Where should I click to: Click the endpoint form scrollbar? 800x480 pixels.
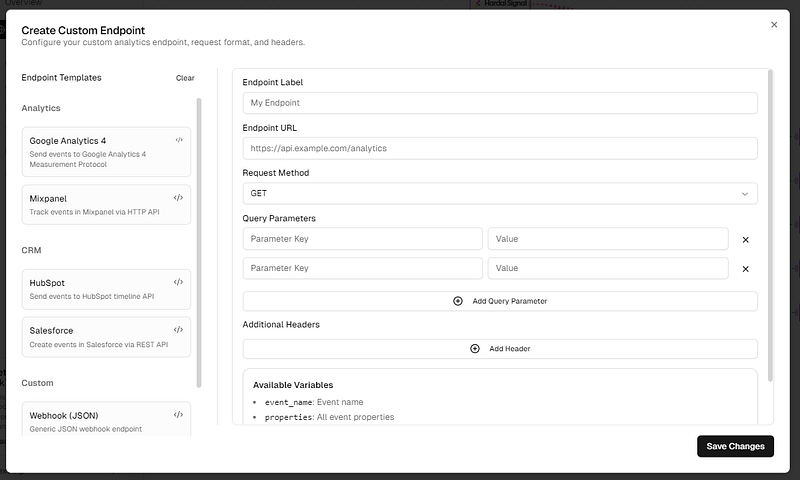[x=770, y=225]
